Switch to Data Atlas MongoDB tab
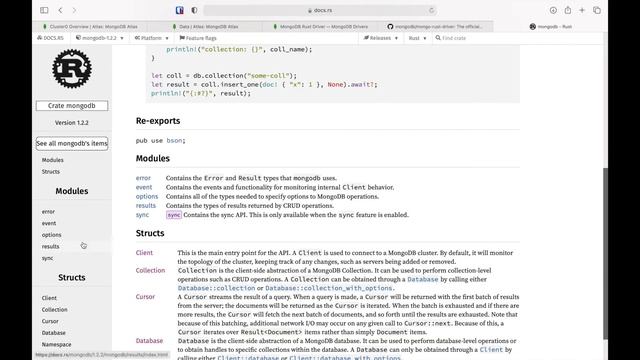Viewport: 640px width, 360px height. point(206,27)
